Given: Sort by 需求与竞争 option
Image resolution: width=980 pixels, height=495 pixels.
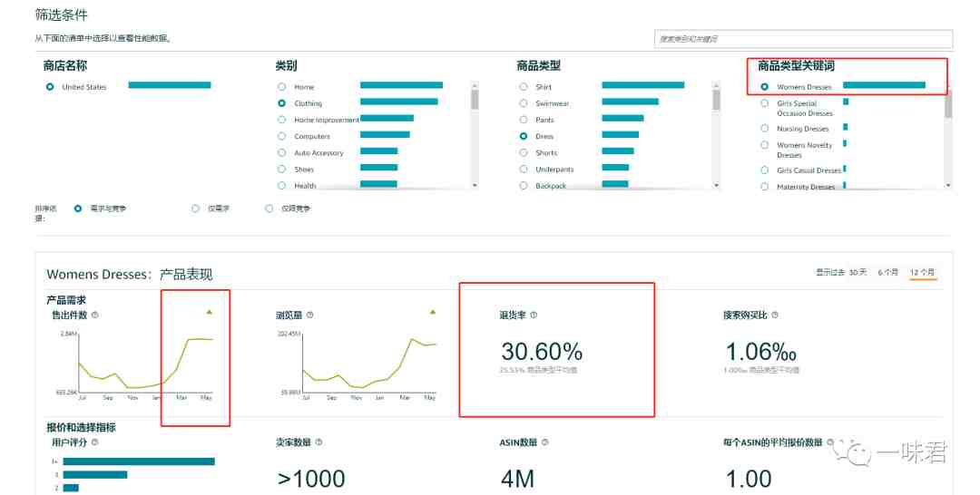Looking at the screenshot, I should point(78,209).
